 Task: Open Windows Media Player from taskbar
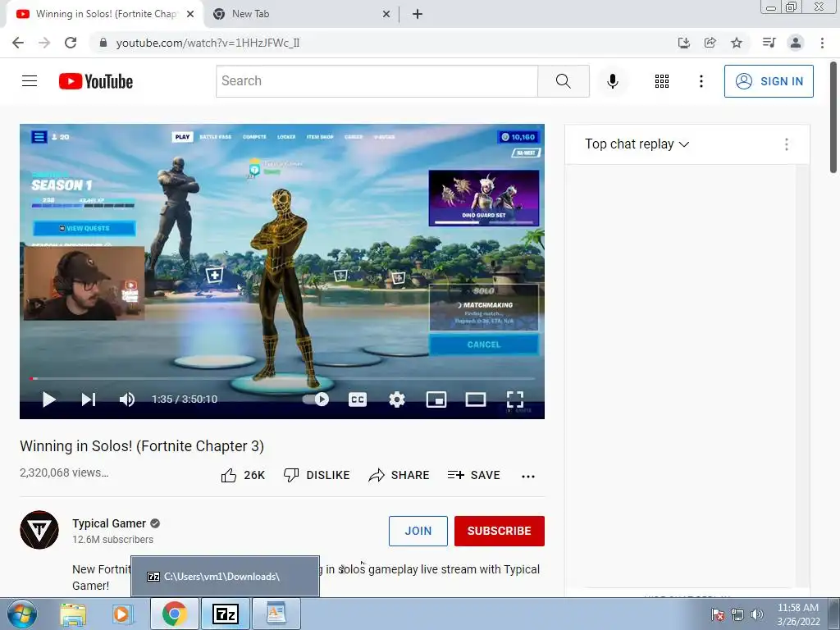tap(122, 614)
